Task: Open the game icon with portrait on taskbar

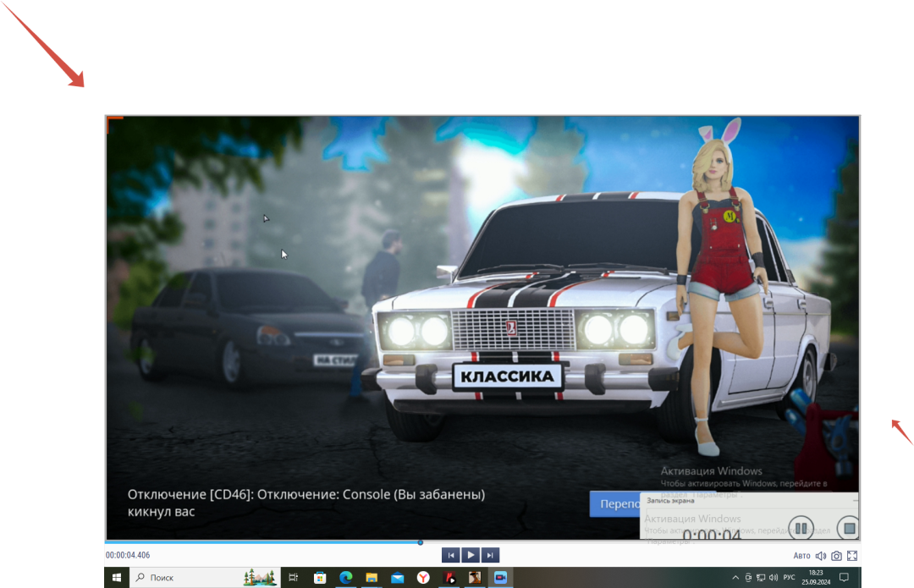Action: pyautogui.click(x=475, y=578)
